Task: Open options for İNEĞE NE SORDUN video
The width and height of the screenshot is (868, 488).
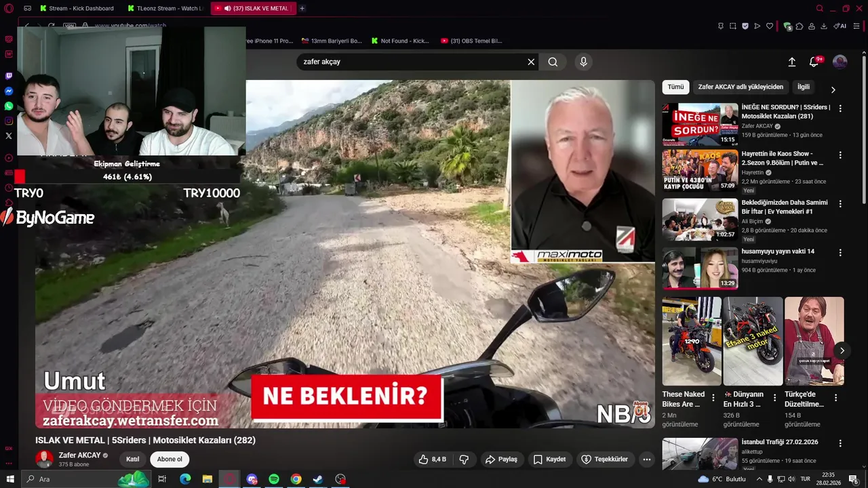Action: point(840,108)
